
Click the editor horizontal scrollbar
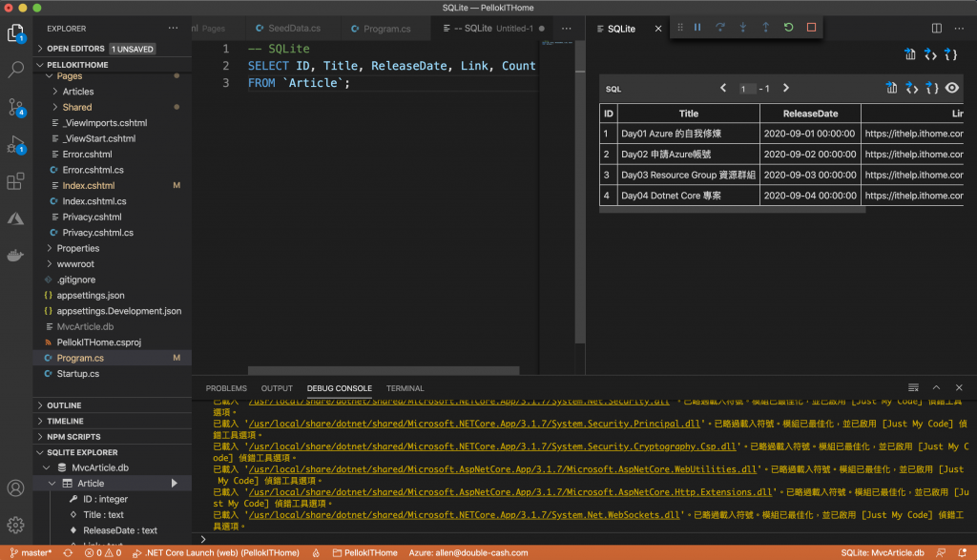coord(384,370)
